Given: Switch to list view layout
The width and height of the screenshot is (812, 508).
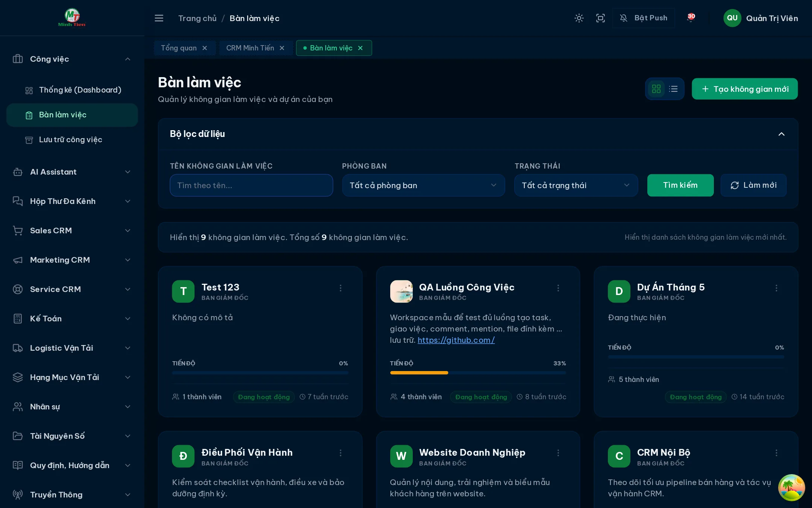Looking at the screenshot, I should point(673,89).
